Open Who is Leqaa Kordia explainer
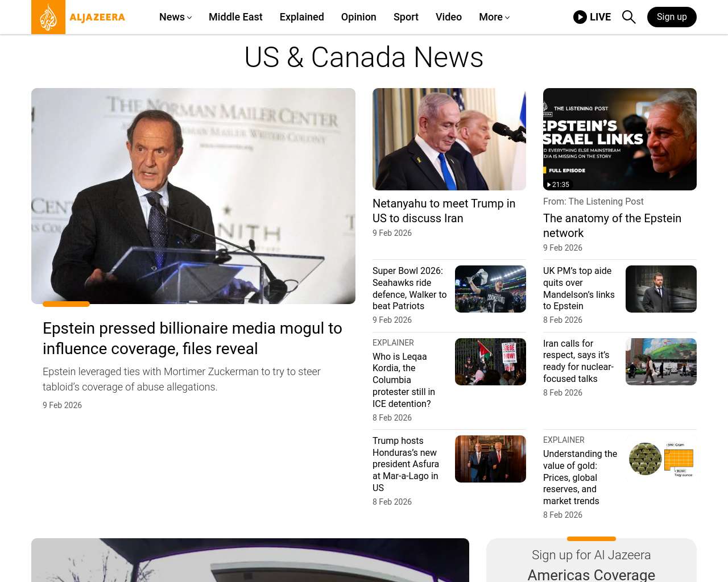The width and height of the screenshot is (728, 582). point(404,380)
